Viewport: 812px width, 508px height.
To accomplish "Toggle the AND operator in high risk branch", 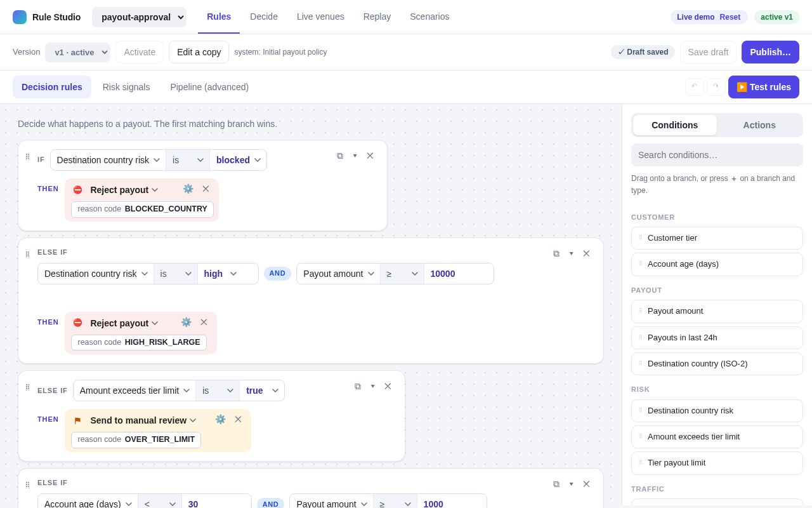I will (277, 274).
